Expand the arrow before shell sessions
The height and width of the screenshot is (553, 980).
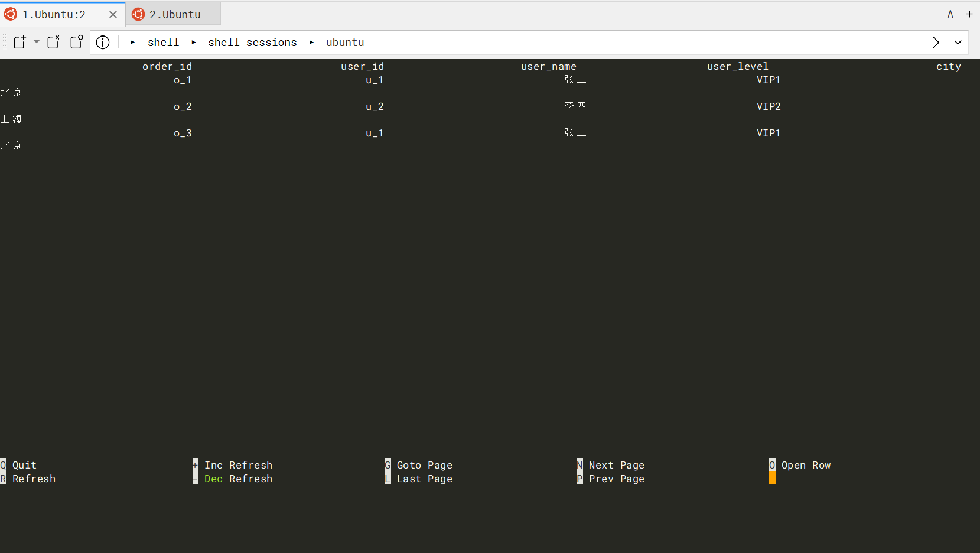tap(193, 43)
